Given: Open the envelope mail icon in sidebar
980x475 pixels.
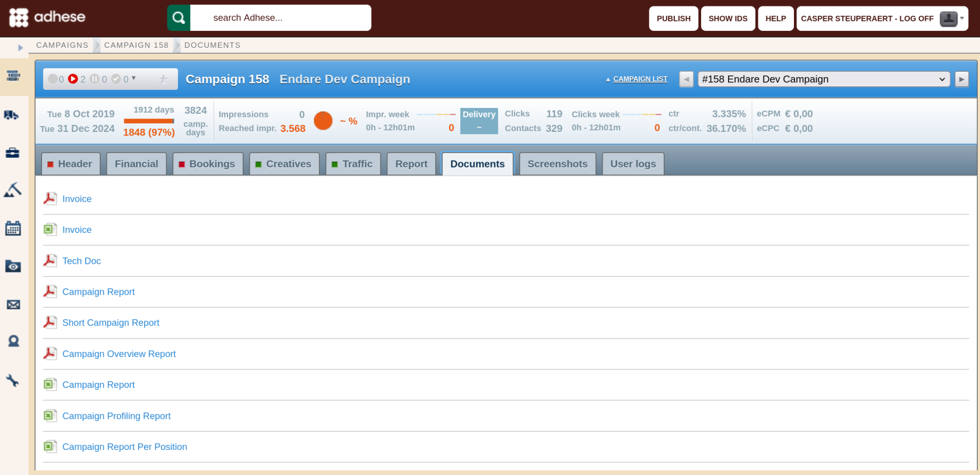Looking at the screenshot, I should point(13,305).
